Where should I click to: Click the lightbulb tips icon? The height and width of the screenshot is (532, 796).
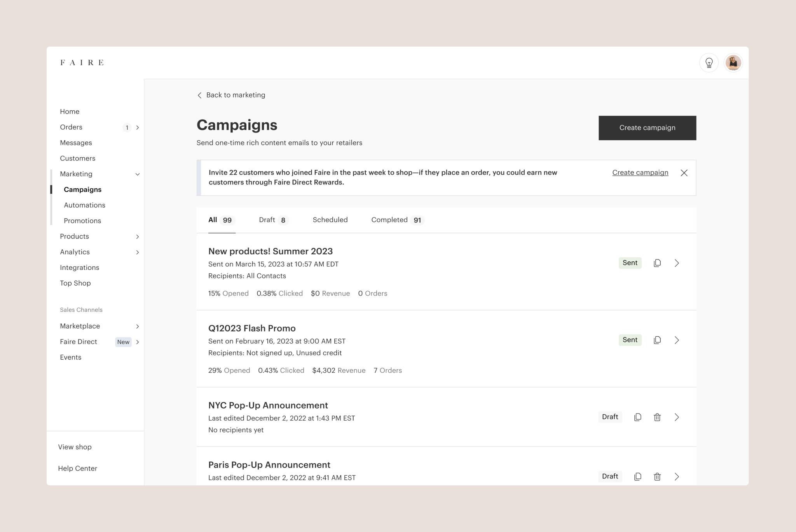709,63
